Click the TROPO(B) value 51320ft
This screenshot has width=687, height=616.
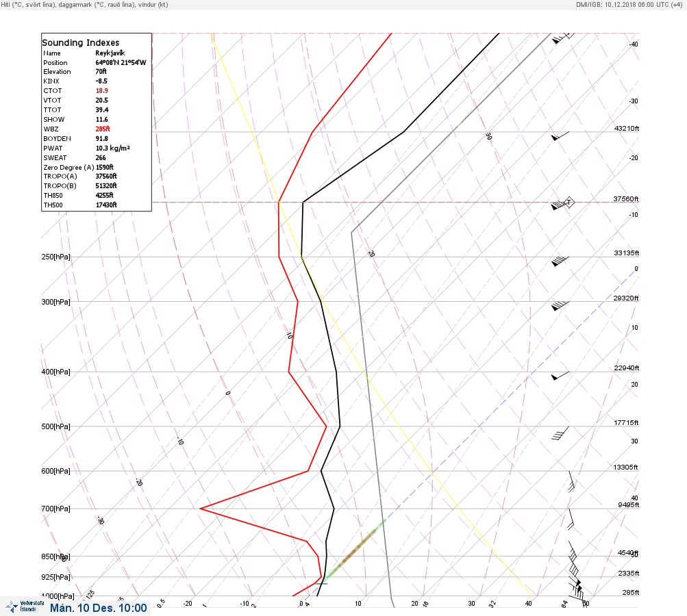coord(106,185)
